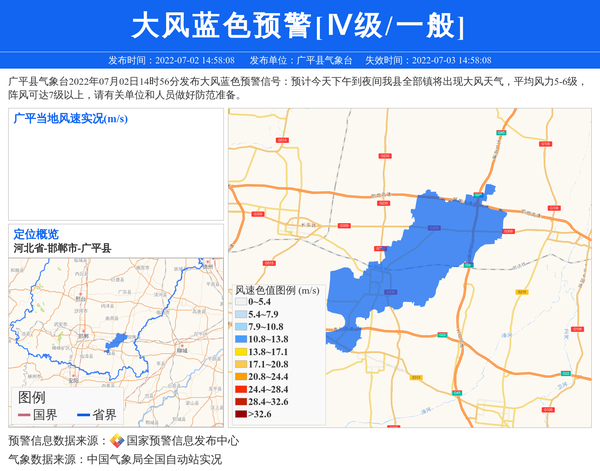600x471 pixels.
Task: Click the 10.8~13.8 legend value label
Action: click(268, 339)
